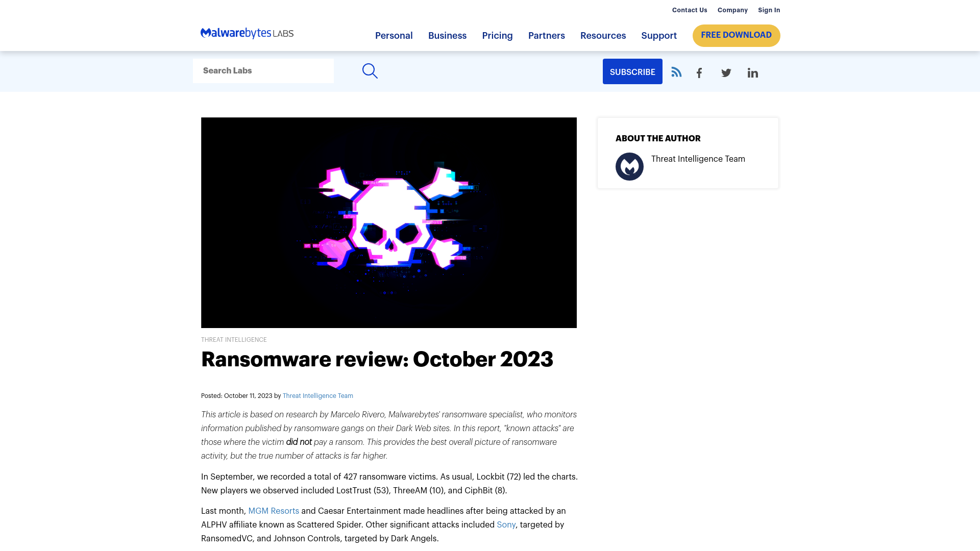This screenshot has height=551, width=980.
Task: Expand the Company top menu dropdown
Action: (732, 10)
